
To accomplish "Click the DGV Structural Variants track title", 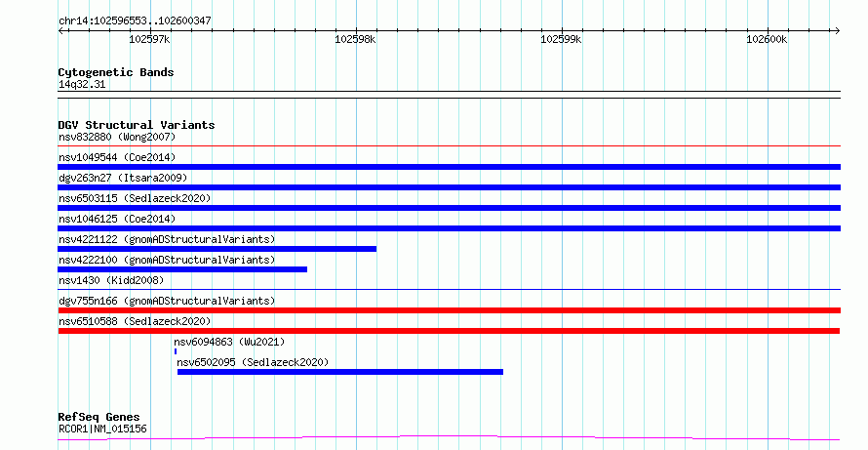I will click(x=137, y=125).
